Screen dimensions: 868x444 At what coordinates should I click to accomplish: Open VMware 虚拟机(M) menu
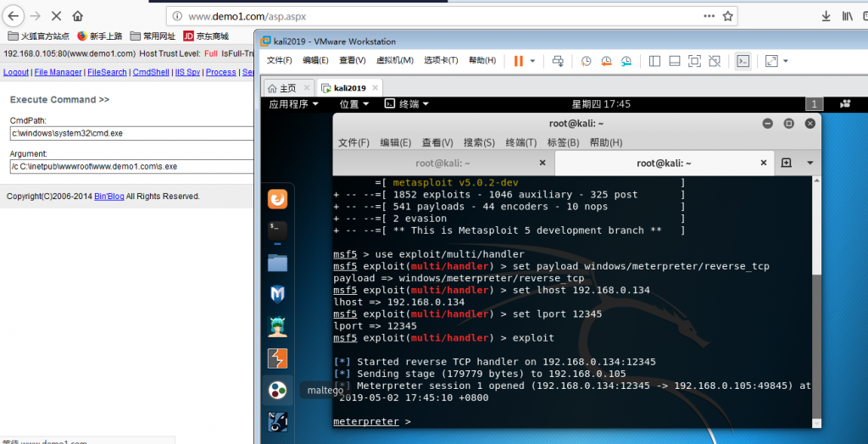[395, 60]
